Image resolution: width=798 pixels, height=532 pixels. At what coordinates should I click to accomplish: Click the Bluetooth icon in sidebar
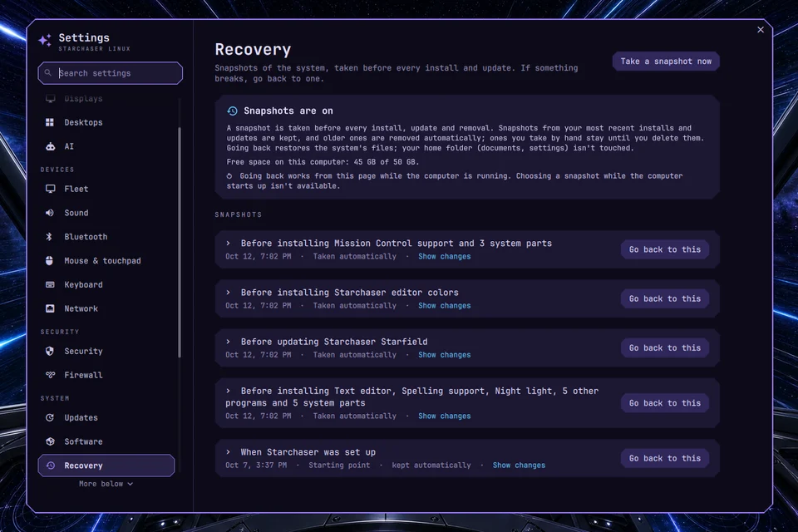tap(49, 237)
